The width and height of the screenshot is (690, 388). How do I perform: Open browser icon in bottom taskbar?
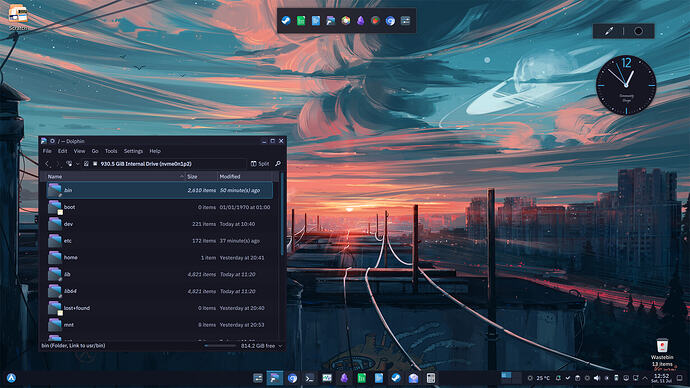[x=292, y=378]
